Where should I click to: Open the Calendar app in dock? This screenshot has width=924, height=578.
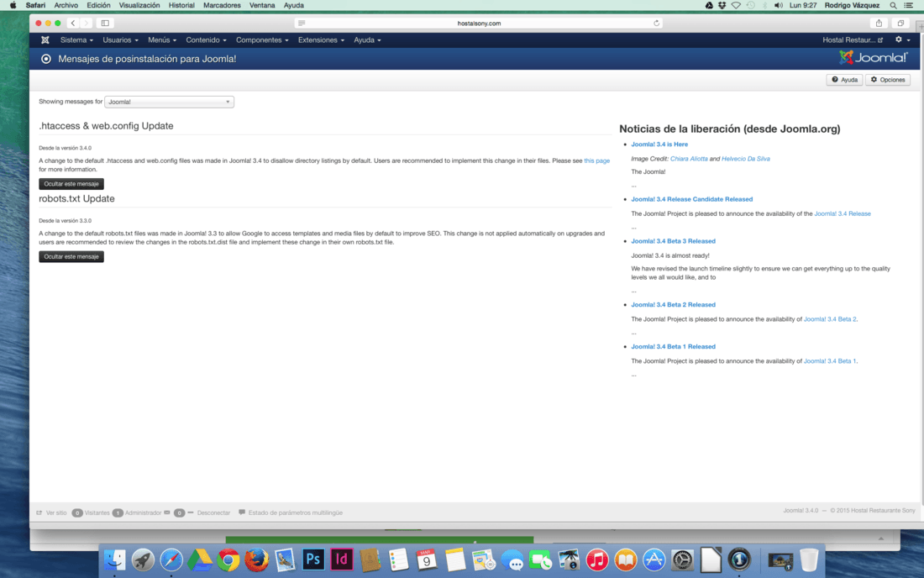426,560
